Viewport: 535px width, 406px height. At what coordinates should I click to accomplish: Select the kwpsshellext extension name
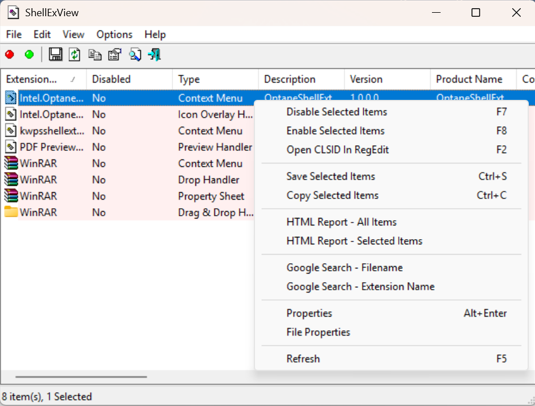pos(52,131)
